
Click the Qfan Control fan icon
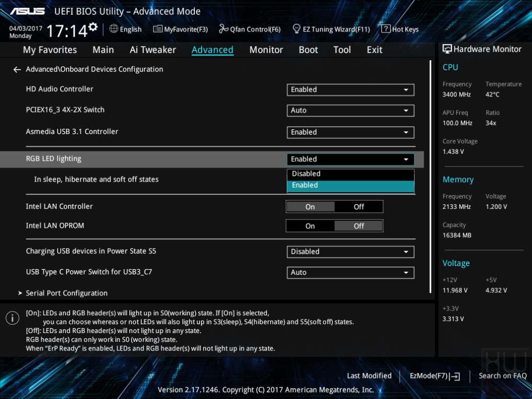click(224, 29)
